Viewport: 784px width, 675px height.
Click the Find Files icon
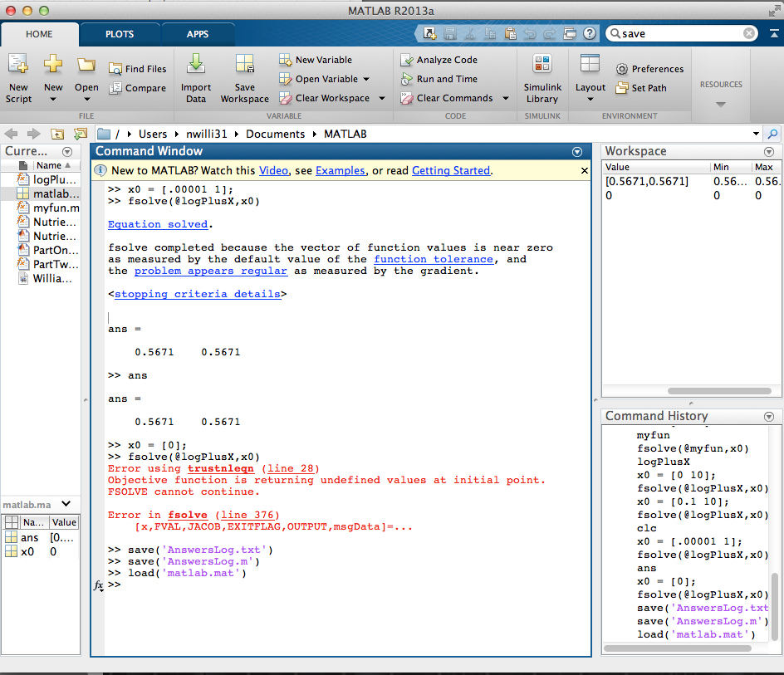tap(115, 70)
